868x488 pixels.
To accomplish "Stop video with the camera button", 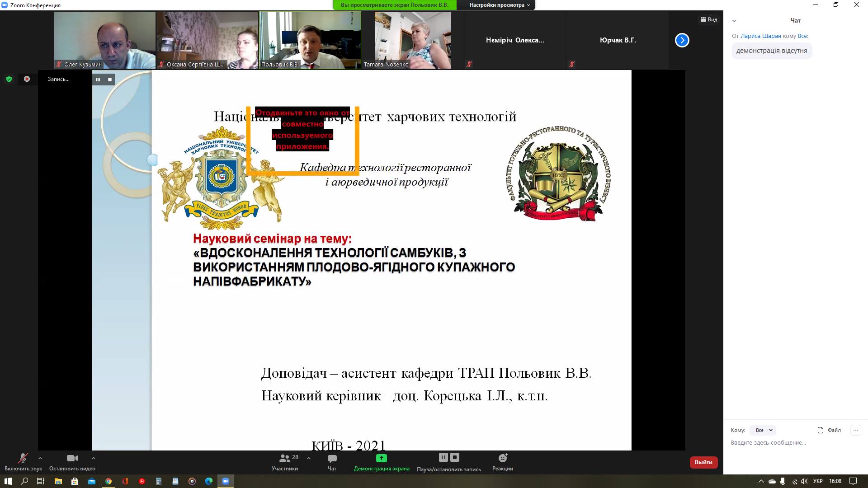I will tap(72, 458).
